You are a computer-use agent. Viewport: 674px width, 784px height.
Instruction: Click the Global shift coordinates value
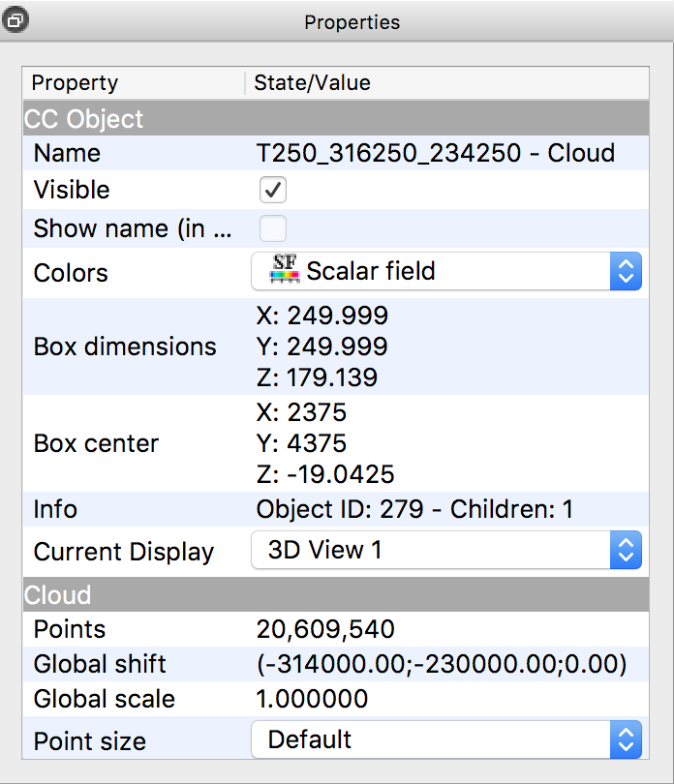pos(442,664)
